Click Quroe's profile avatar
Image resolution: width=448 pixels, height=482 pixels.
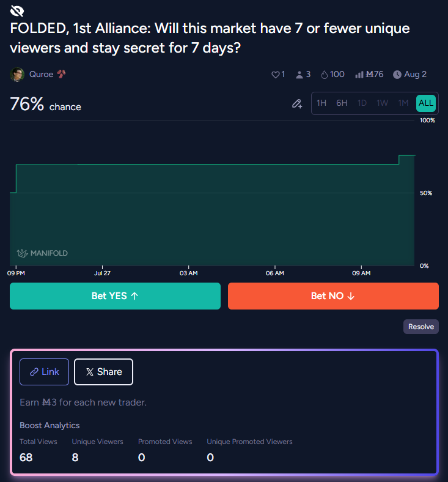tap(17, 75)
